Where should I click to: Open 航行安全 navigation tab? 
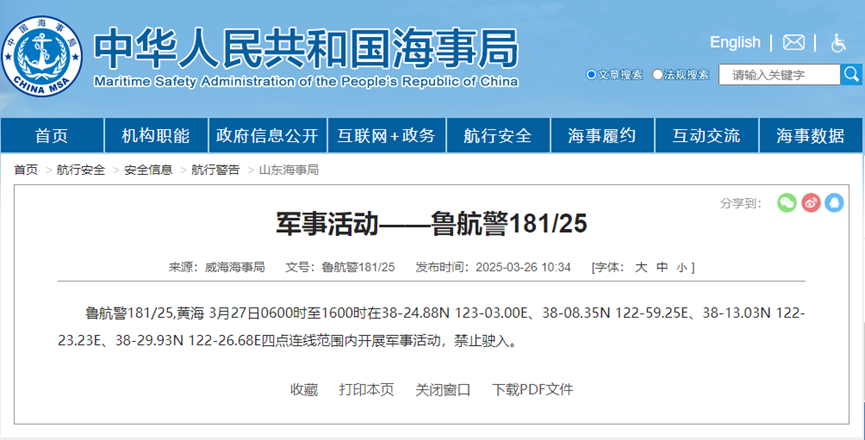[x=498, y=135]
